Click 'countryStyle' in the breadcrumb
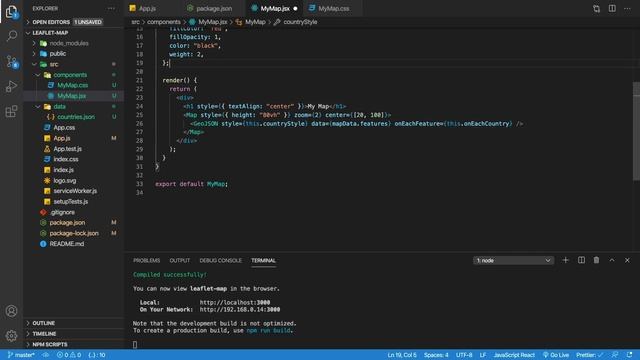 [x=300, y=22]
